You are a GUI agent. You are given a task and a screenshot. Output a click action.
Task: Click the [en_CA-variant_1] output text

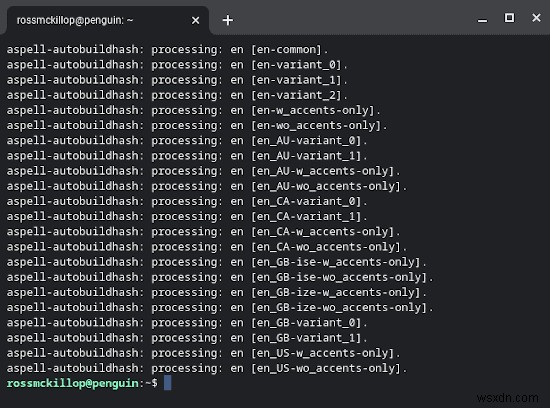[x=306, y=216]
